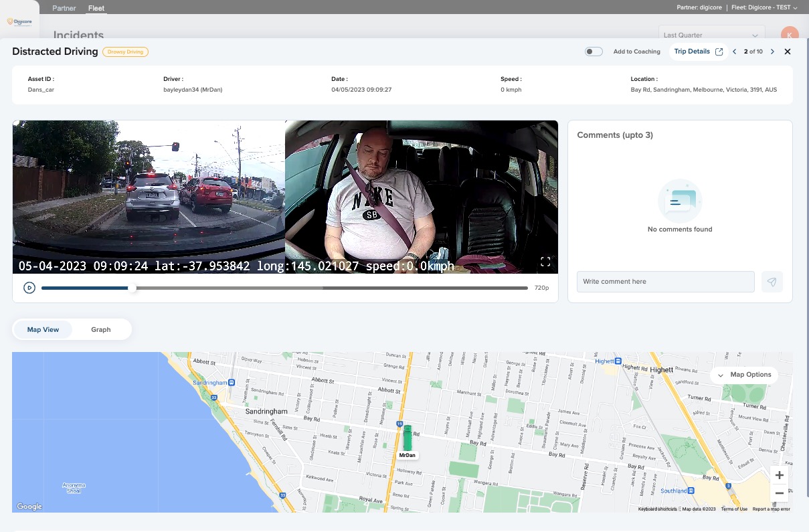Go to previous incident arrow

click(735, 52)
